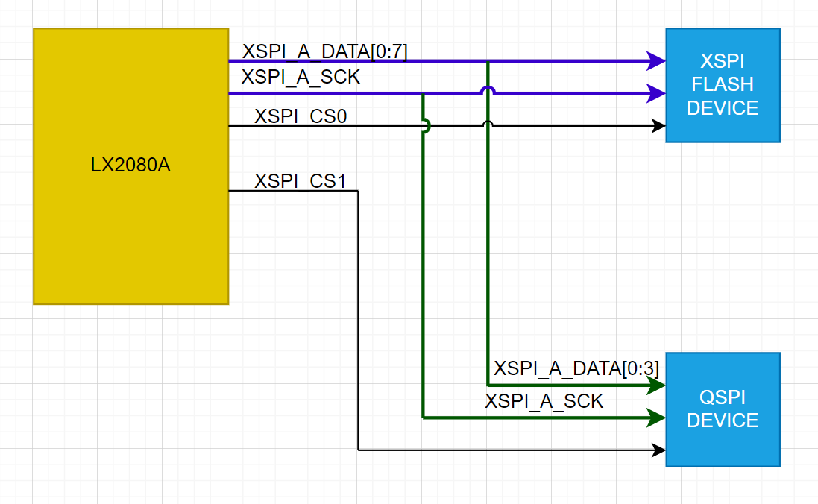Click the XSPI FLASH DEVICE block

pos(722,84)
